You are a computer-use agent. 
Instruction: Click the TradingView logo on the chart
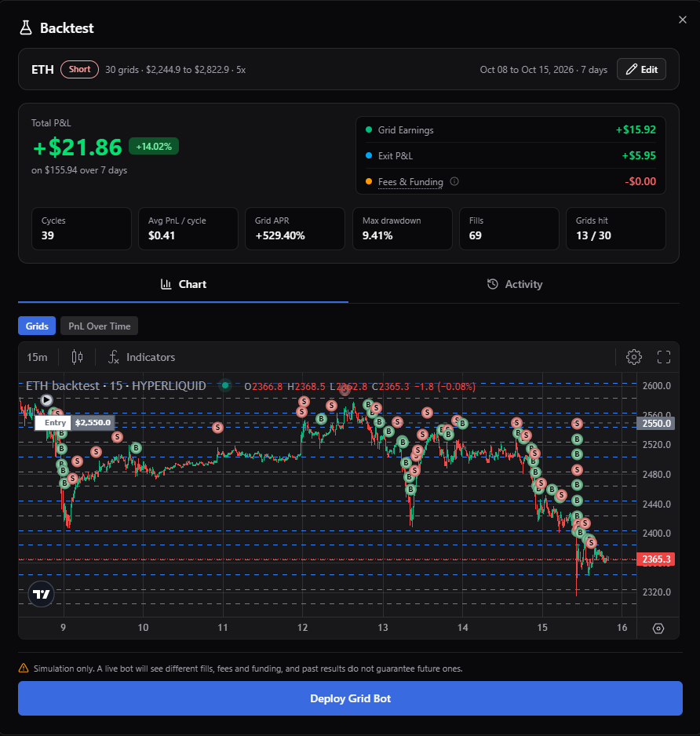(42, 594)
